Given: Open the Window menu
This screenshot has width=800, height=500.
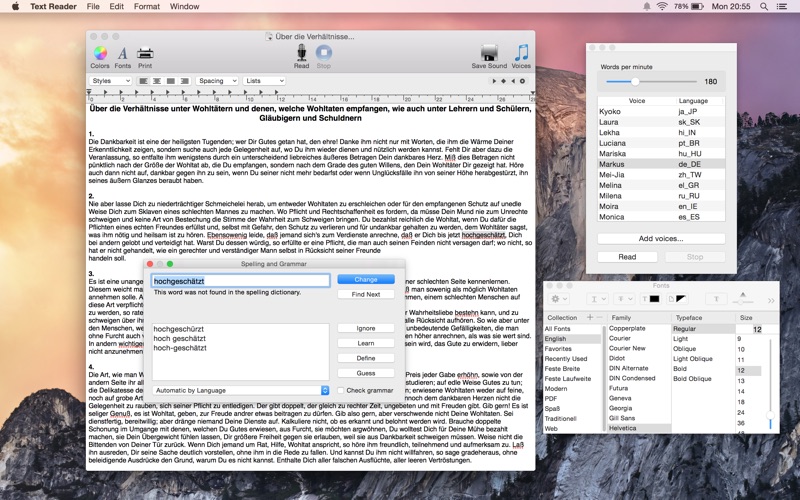Looking at the screenshot, I should click(x=184, y=6).
